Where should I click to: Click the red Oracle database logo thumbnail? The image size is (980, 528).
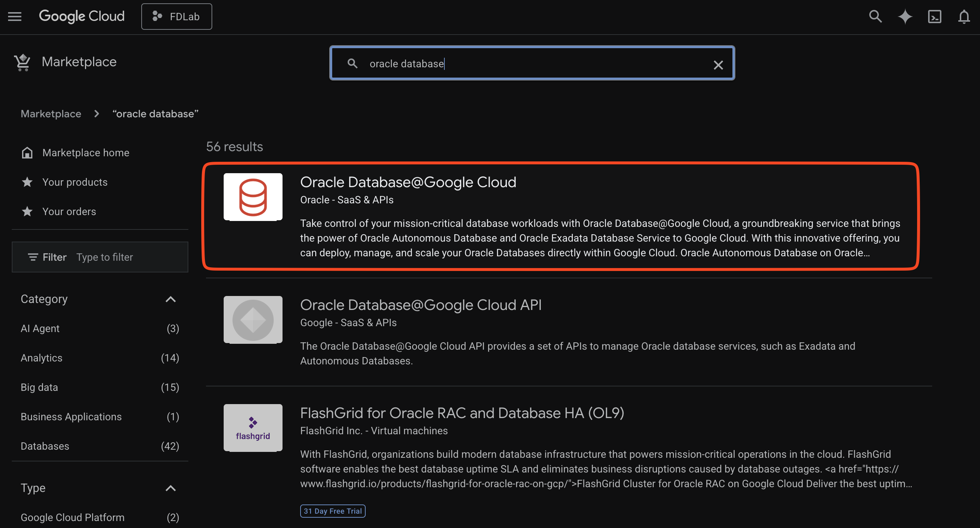[x=253, y=197]
